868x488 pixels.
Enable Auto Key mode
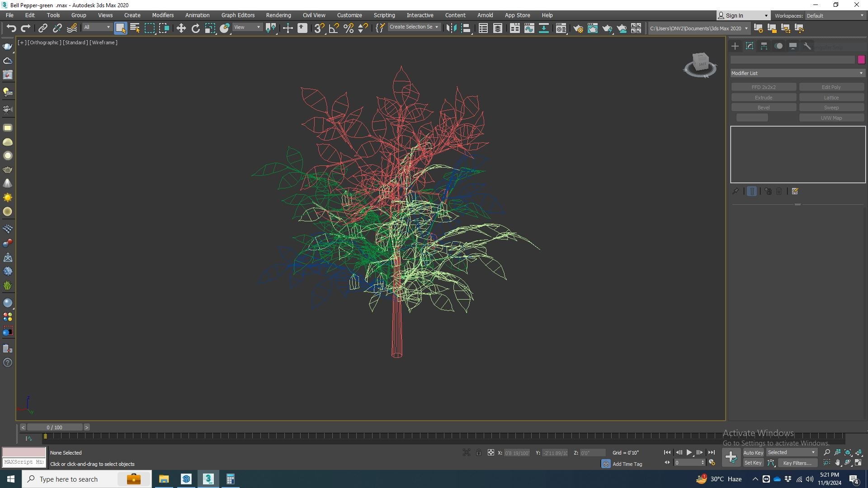click(753, 452)
